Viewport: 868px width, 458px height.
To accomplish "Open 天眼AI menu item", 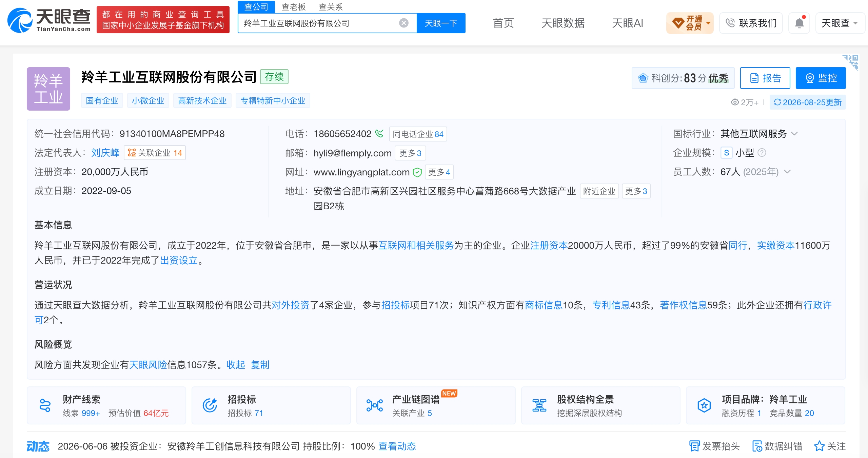I will (x=627, y=23).
